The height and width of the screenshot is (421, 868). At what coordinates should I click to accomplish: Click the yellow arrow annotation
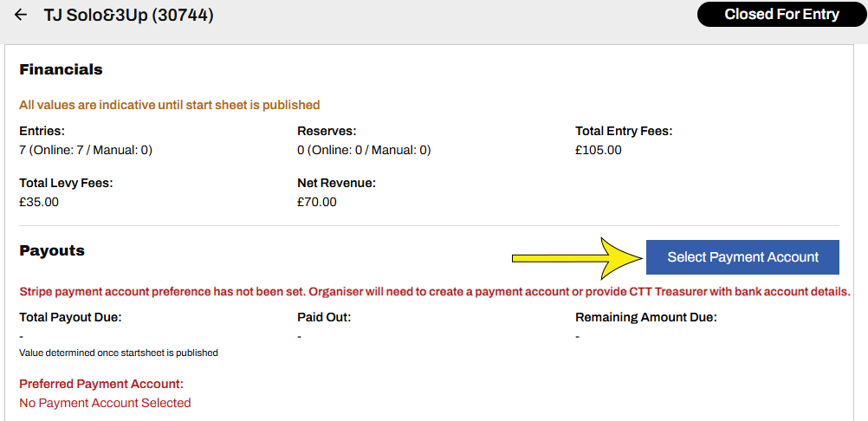[x=576, y=257]
